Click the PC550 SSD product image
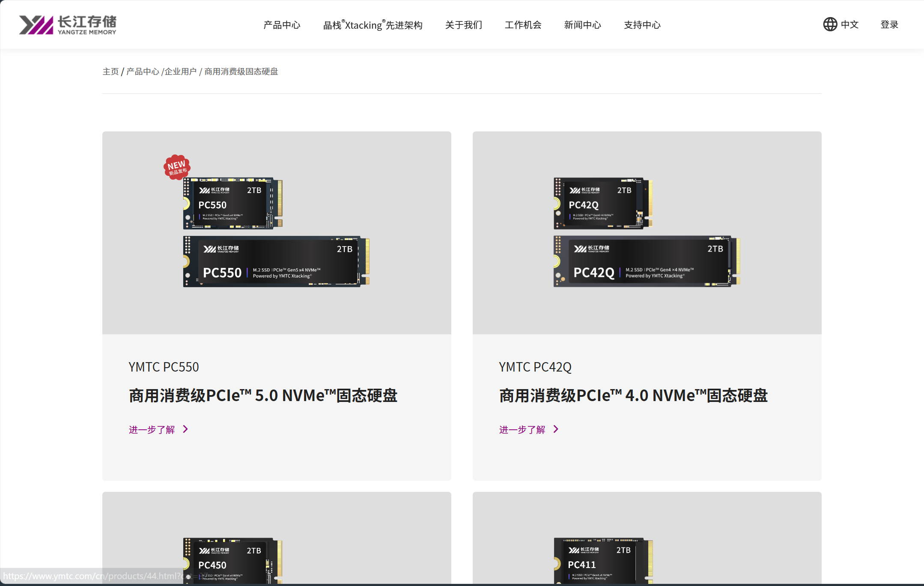Image resolution: width=924 pixels, height=586 pixels. [x=277, y=232]
